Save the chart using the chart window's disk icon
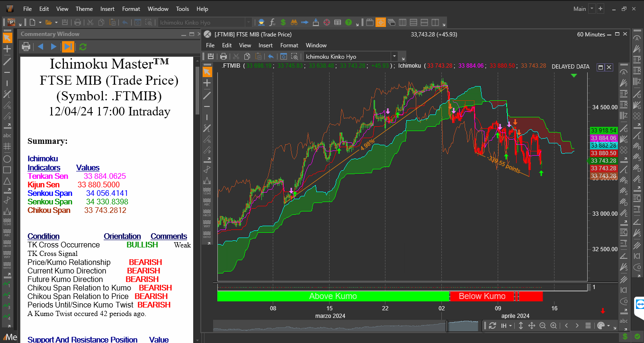 click(x=211, y=56)
